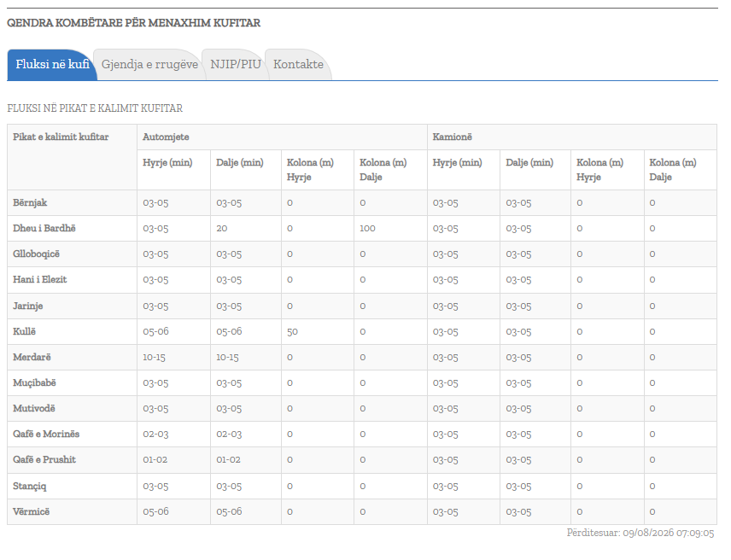Viewport: 731px width, 560px height.
Task: Switch to the NJIP/PIU tab
Action: [236, 64]
